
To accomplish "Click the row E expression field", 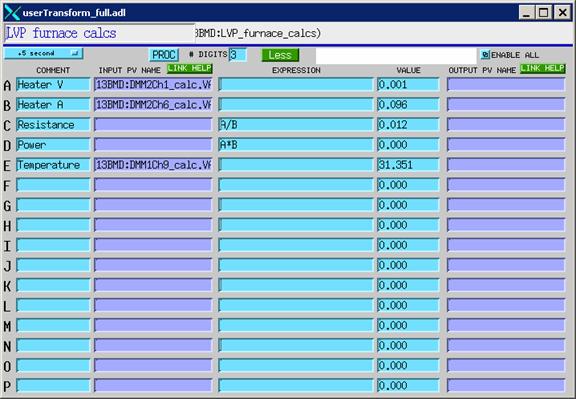I will [x=296, y=165].
